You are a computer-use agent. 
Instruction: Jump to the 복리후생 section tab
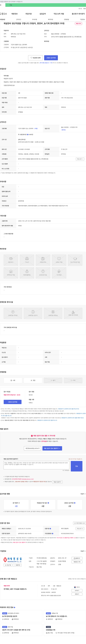[51, 20]
